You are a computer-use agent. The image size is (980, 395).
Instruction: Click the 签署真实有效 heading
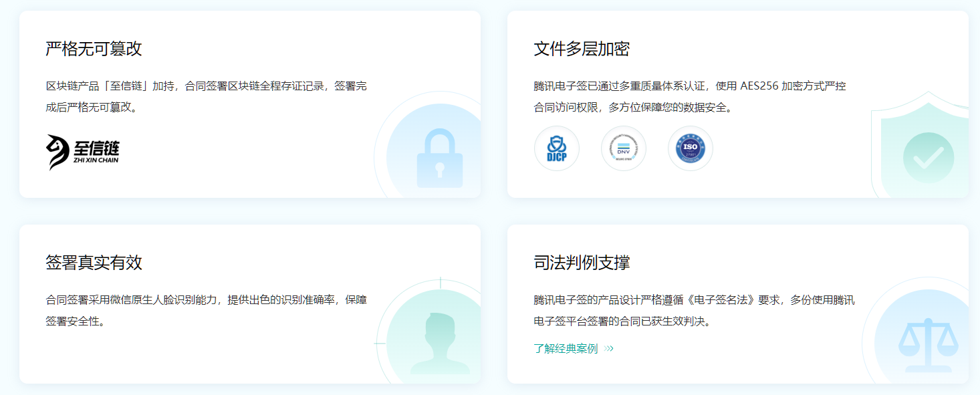[94, 263]
